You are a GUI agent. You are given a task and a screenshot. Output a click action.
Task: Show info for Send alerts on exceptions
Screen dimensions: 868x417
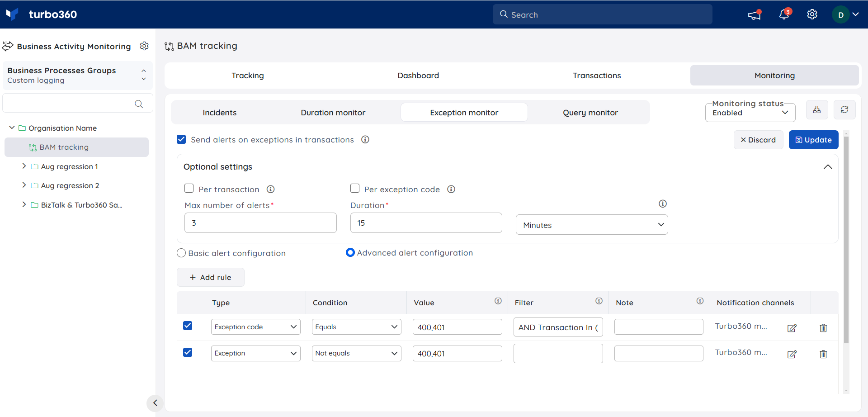[365, 140]
